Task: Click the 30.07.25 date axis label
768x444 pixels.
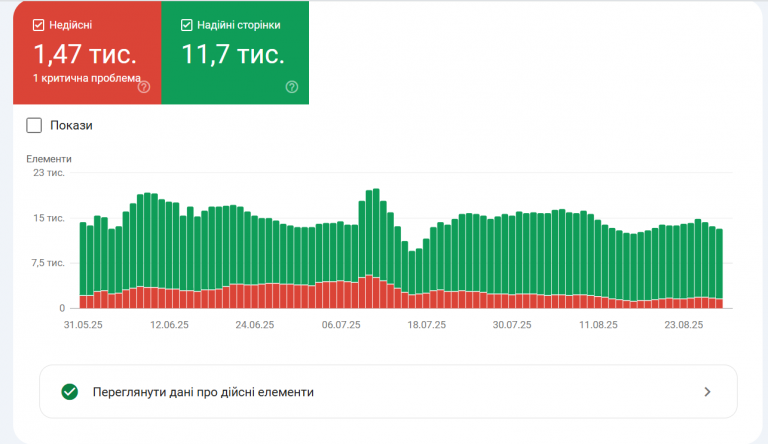Action: tap(512, 325)
